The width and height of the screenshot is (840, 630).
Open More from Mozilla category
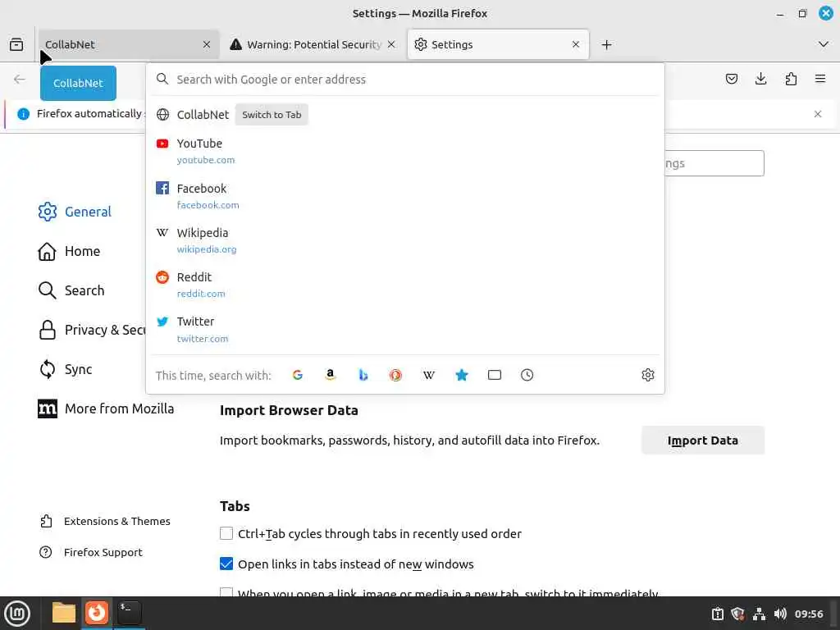coord(106,409)
